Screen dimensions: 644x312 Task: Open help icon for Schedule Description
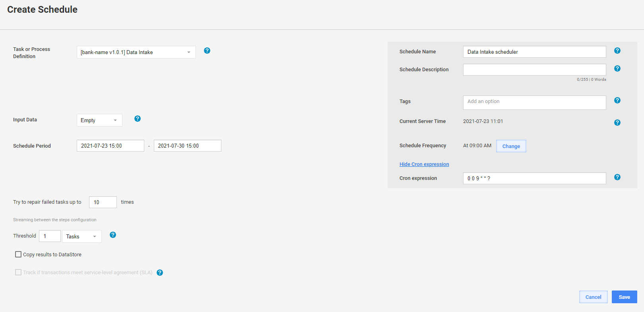[617, 68]
